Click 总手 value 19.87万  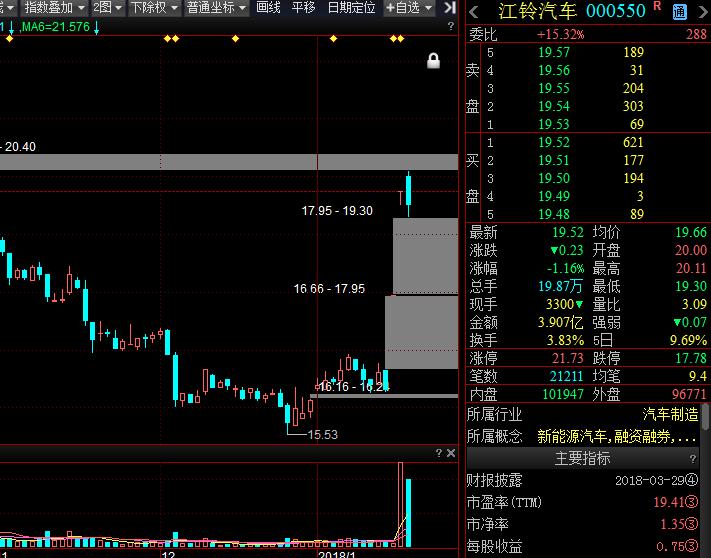tap(561, 286)
